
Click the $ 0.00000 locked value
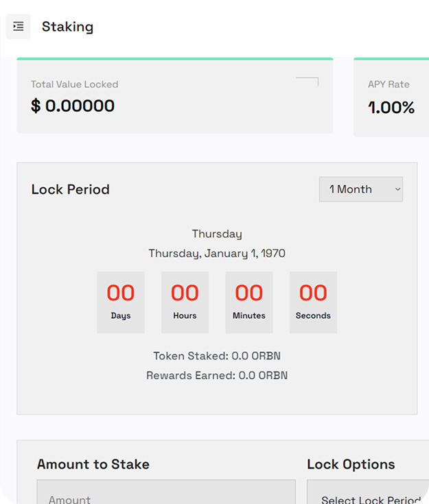(x=73, y=106)
